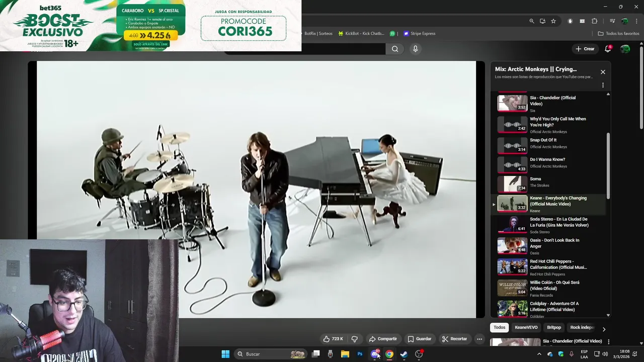Show more filter chips with right arrow
The width and height of the screenshot is (644, 362).
point(604,329)
